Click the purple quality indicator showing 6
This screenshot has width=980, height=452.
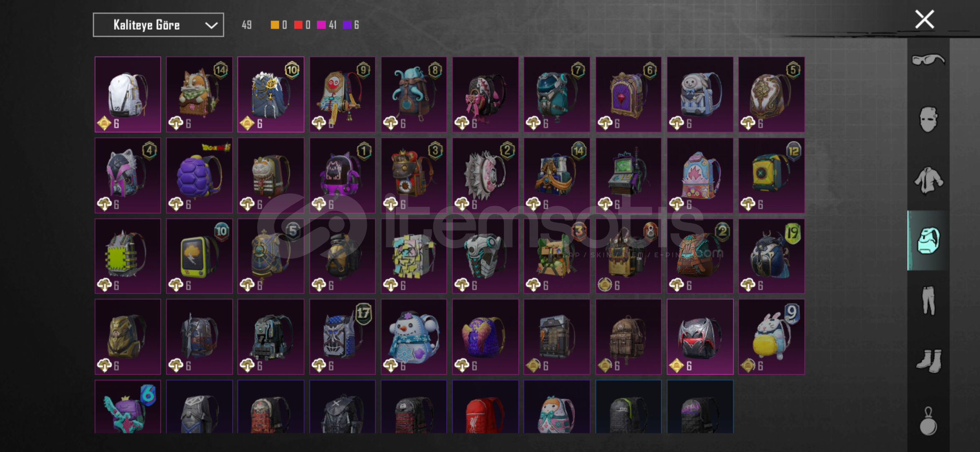pos(351,25)
